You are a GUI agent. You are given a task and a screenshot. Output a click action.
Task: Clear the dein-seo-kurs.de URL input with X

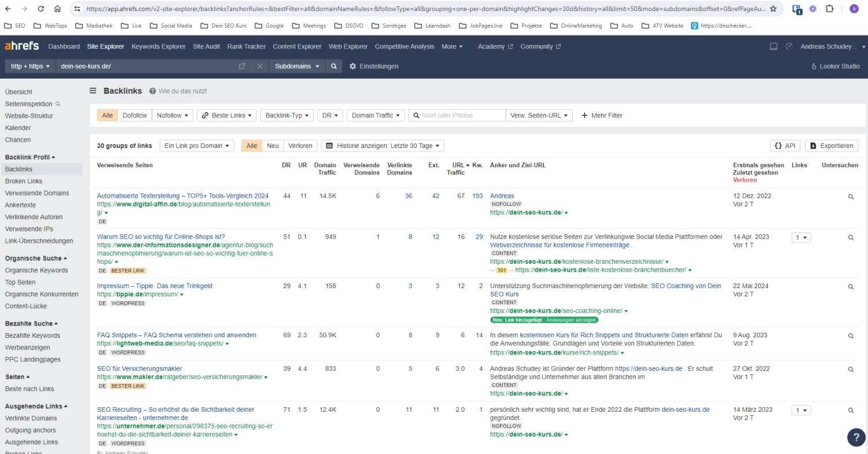pyautogui.click(x=260, y=67)
